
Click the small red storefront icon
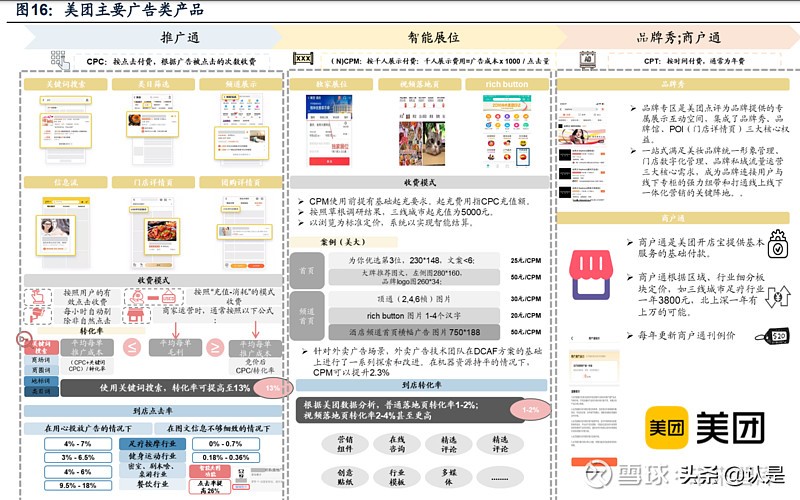tap(136, 315)
